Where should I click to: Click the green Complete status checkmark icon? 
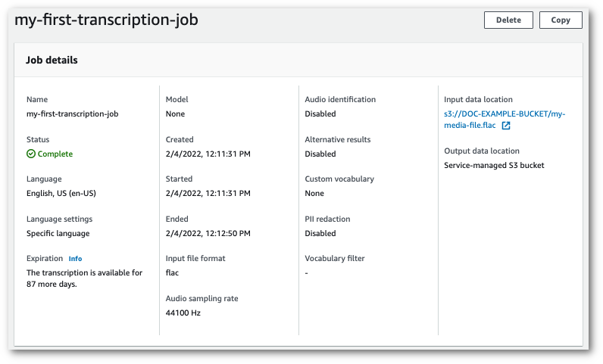(x=31, y=154)
